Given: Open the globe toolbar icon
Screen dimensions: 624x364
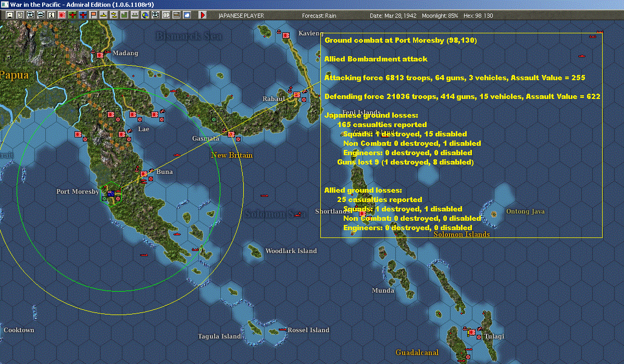Looking at the screenshot, I should pyautogui.click(x=145, y=15).
